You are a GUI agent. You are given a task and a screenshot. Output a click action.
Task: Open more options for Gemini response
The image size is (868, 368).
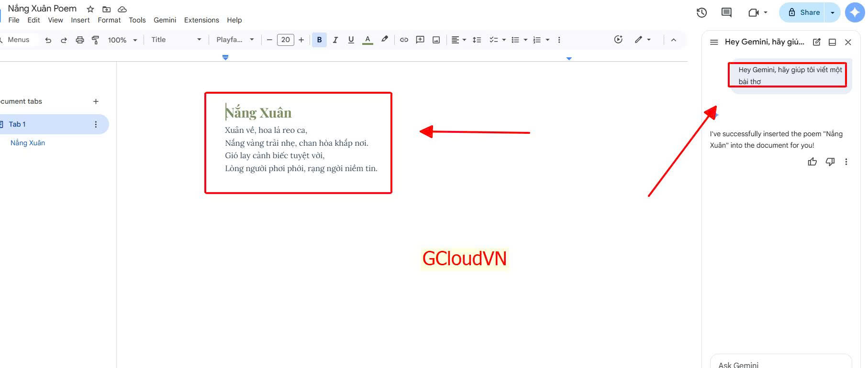pos(846,162)
